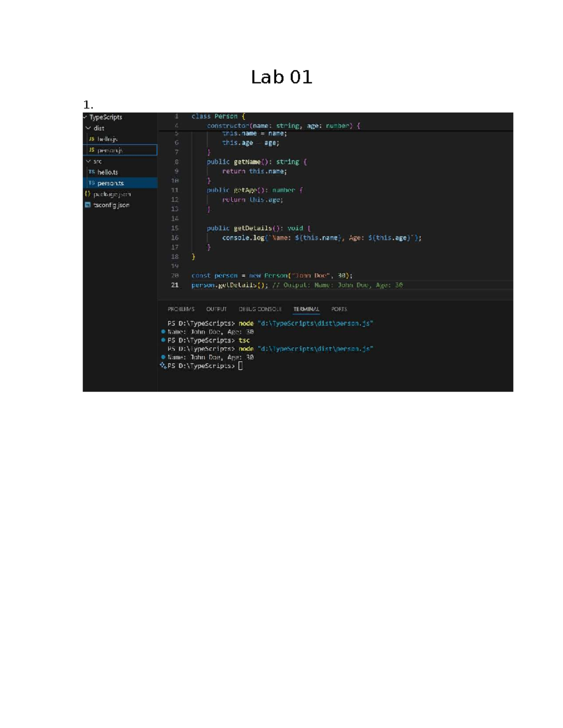Viewport: 563px width, 728px height.
Task: Select person.ts in the explorer
Action: 111,183
